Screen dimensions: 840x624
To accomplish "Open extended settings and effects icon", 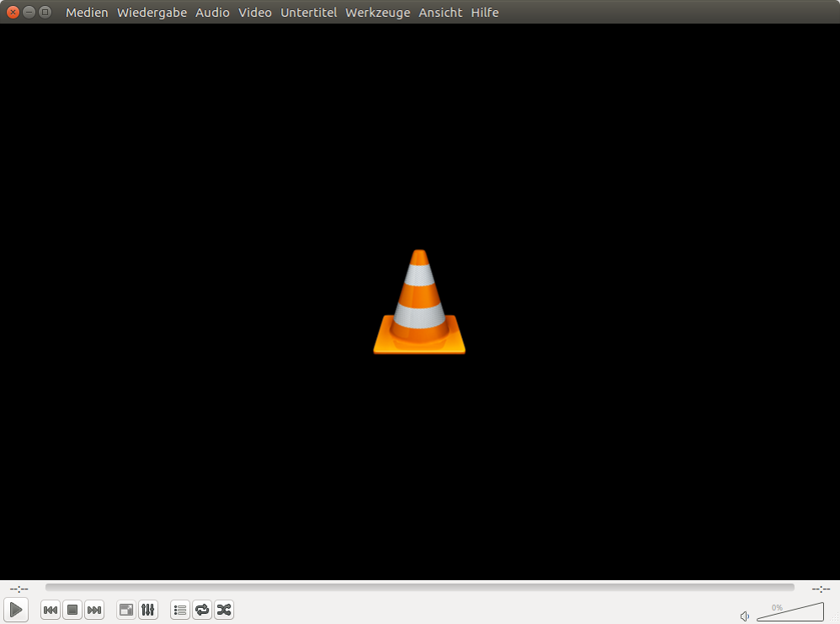I will [148, 610].
